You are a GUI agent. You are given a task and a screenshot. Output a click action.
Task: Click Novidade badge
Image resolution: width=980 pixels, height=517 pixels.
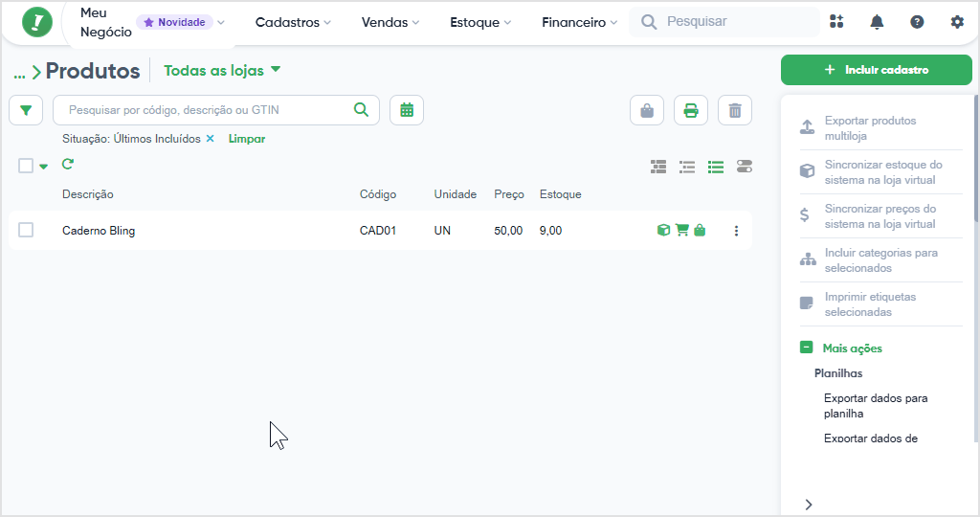pyautogui.click(x=174, y=23)
